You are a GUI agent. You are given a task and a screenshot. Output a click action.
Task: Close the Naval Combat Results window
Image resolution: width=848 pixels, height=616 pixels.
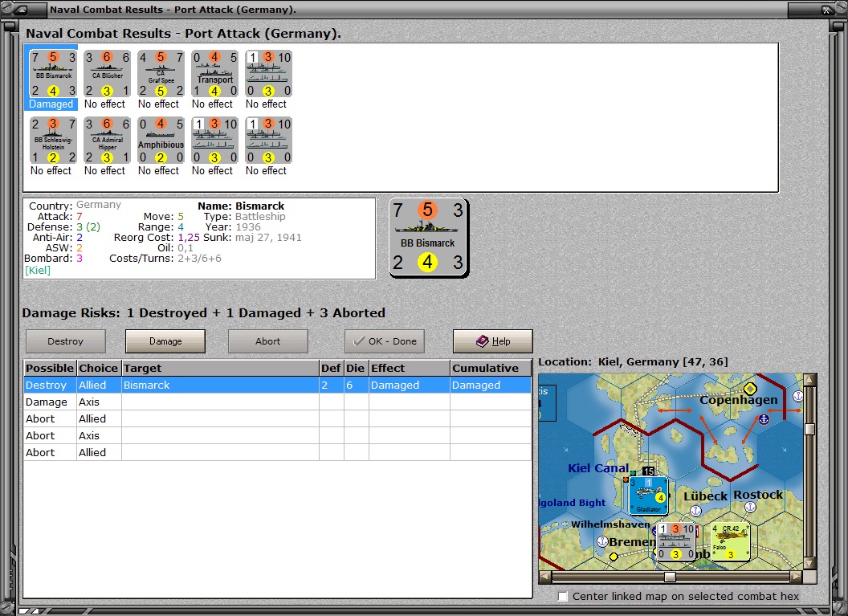point(827,10)
